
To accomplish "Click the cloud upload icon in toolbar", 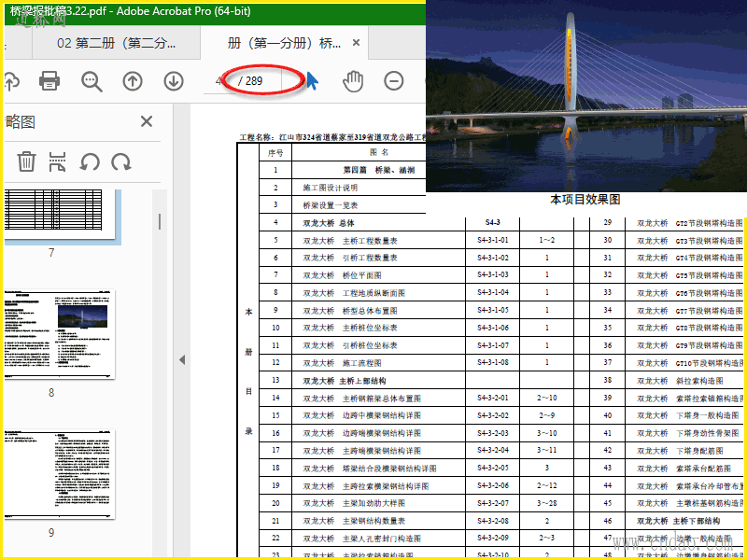I will point(11,81).
